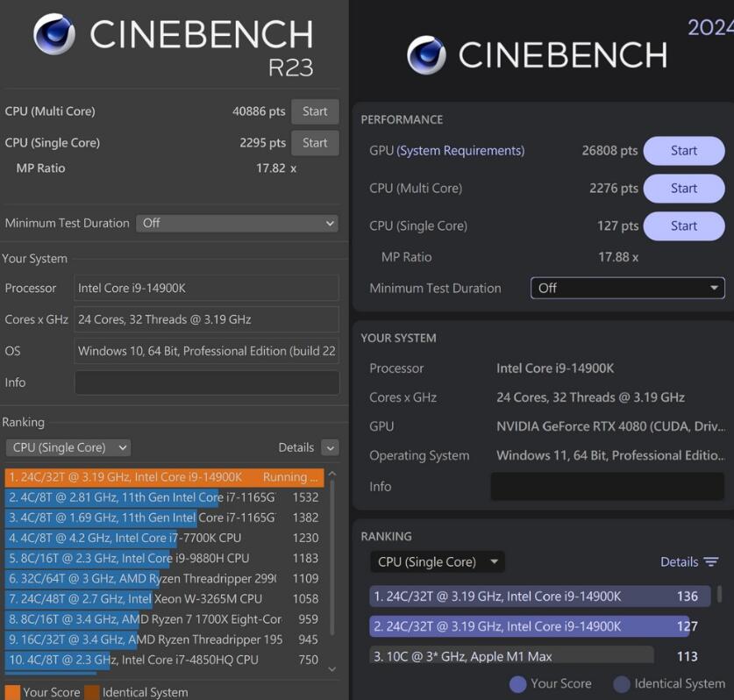734x700 pixels.
Task: Click the Cinebench 2024 Details filter icon
Action: 711,562
